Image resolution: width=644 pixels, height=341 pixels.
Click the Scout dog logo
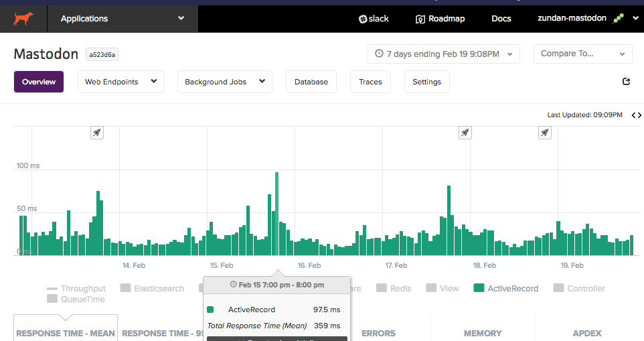23,19
